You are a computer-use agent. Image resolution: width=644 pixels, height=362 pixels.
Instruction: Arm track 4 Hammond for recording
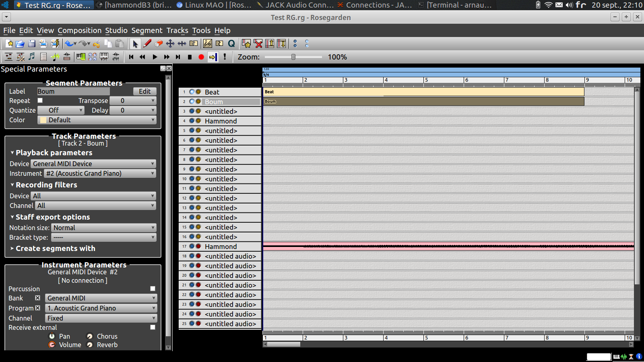click(x=198, y=121)
